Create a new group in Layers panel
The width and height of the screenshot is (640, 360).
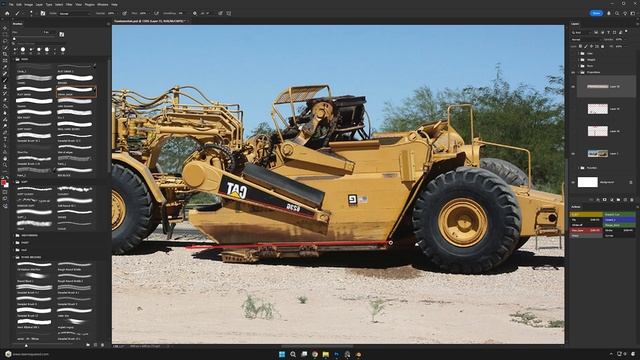(618, 200)
